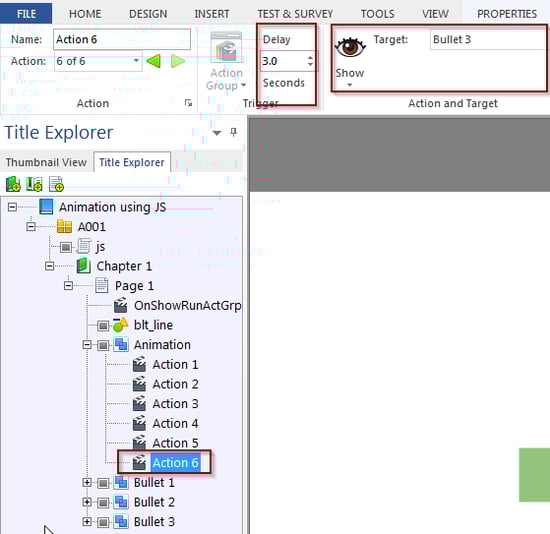Select Action 3 in the tree

click(175, 404)
